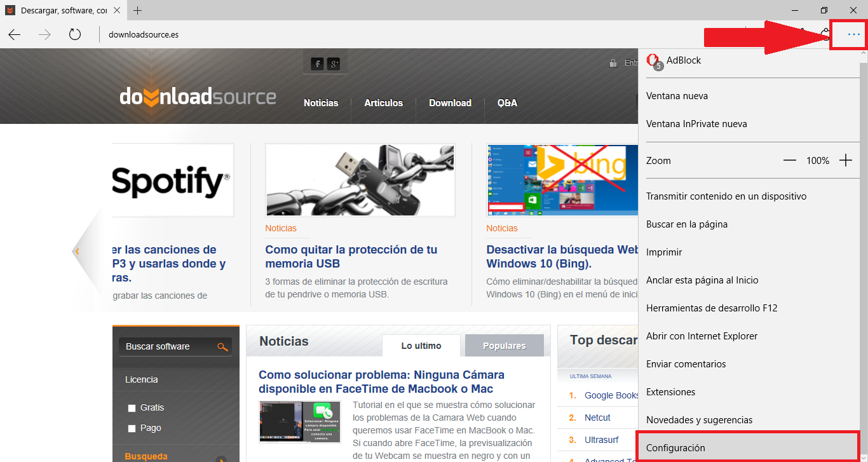Viewport: 868px width, 462px height.
Task: Click the Bing Windows 10 article thumbnail
Action: [562, 180]
